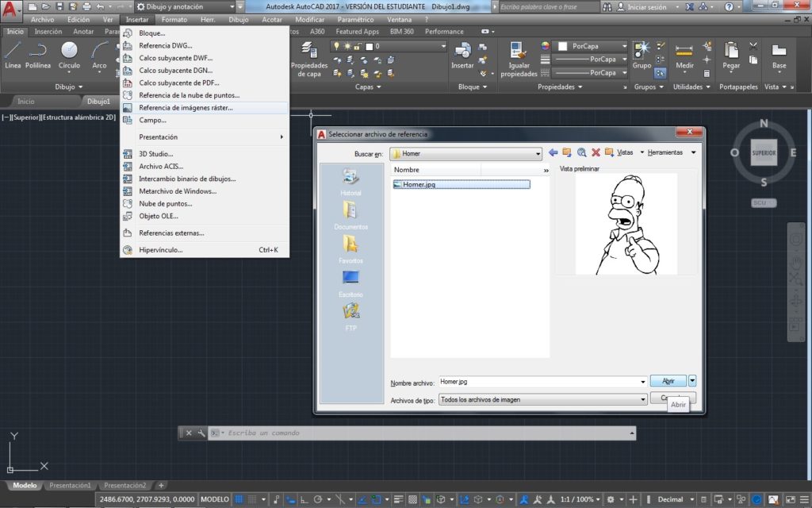Open Hipervínculo menu entry
The height and width of the screenshot is (508, 812).
tap(205, 250)
